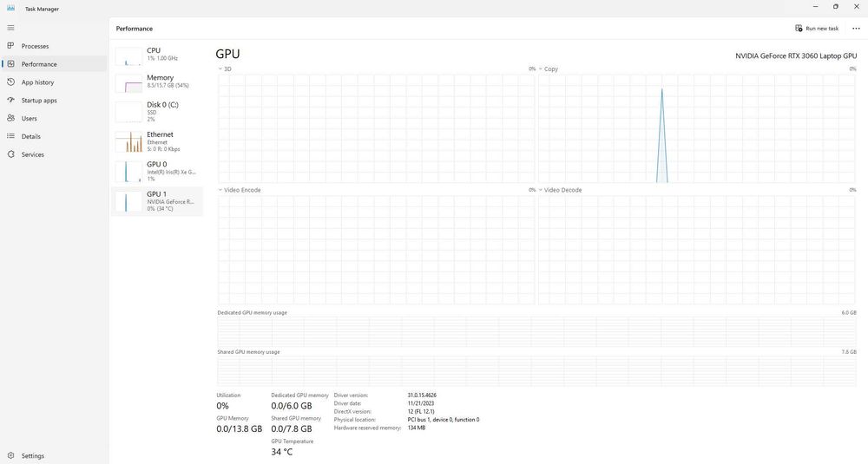Click the Shared GPU memory usage graph
Screen dimensions: 868x464
point(537,371)
